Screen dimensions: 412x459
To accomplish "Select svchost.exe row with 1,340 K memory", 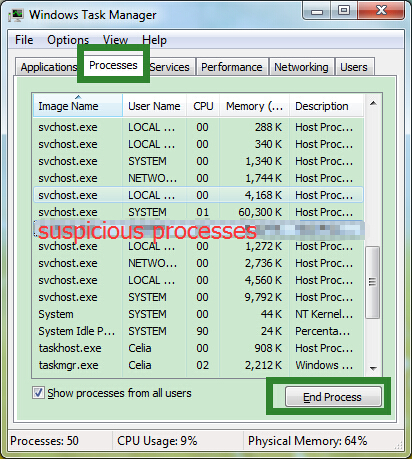I will pos(198,161).
